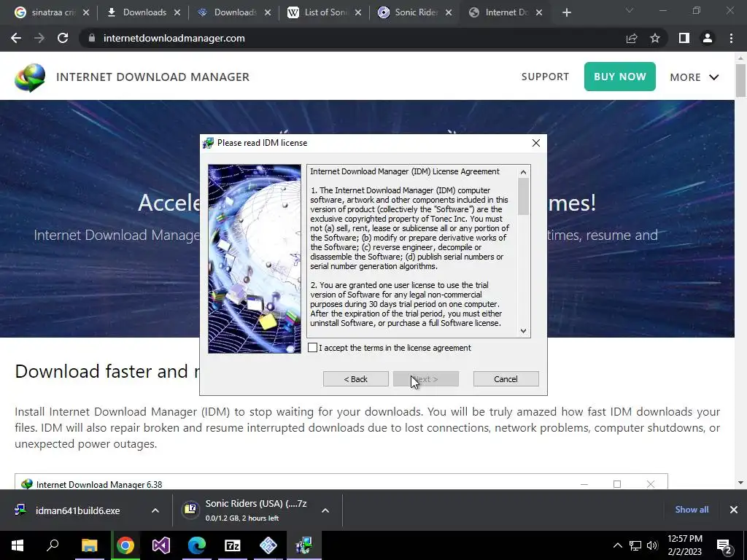The image size is (747, 560).
Task: Expand options for Sonic Riders download
Action: click(x=325, y=510)
